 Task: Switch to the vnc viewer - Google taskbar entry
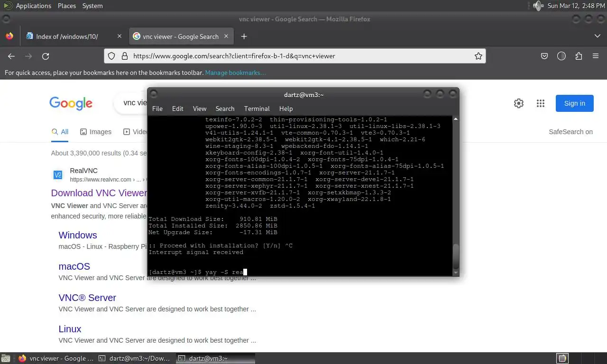56,358
